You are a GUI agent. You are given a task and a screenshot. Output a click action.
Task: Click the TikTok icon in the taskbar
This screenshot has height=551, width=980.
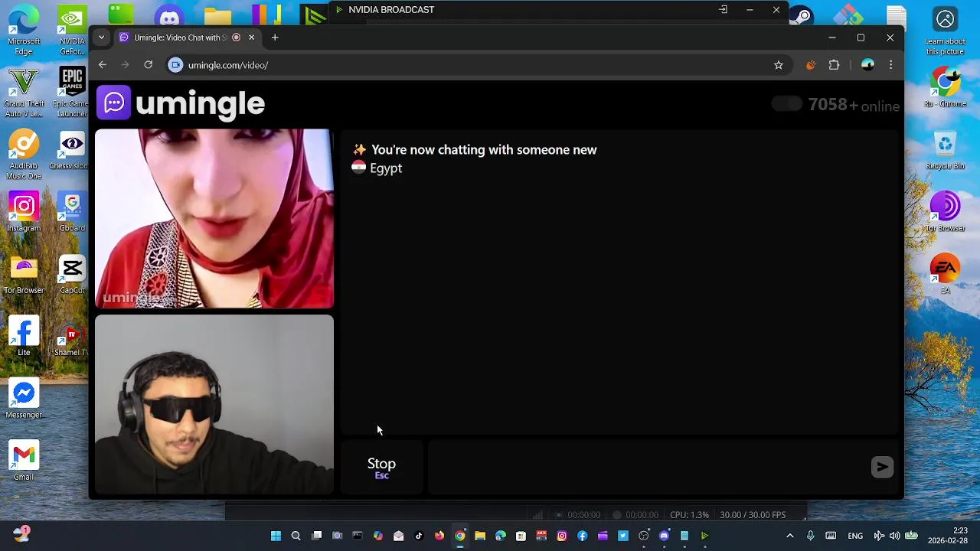pos(419,536)
